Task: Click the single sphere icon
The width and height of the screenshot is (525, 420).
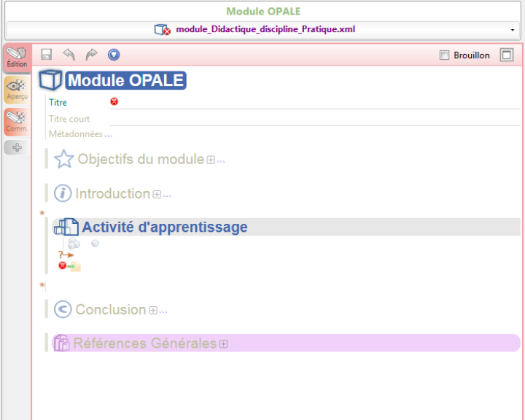Action: point(95,243)
